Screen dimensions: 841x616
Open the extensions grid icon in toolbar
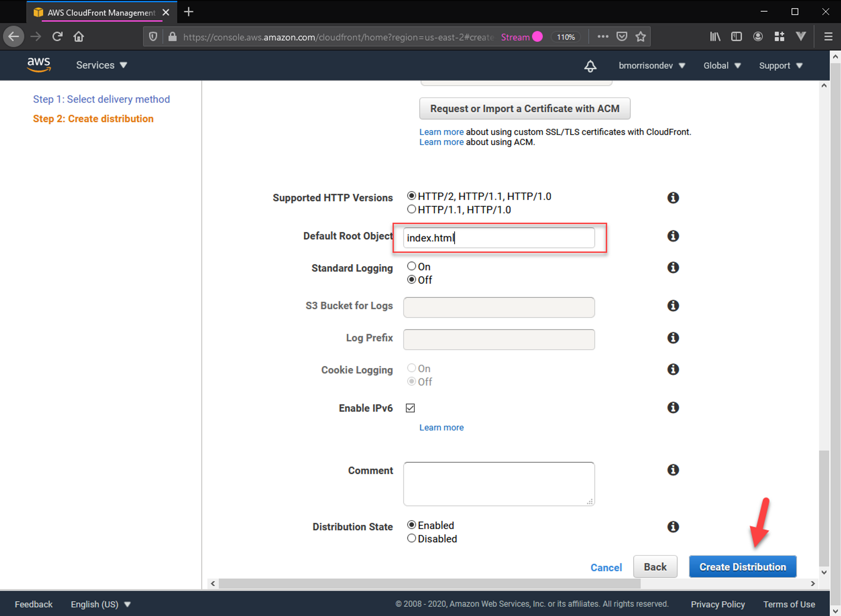coord(779,37)
